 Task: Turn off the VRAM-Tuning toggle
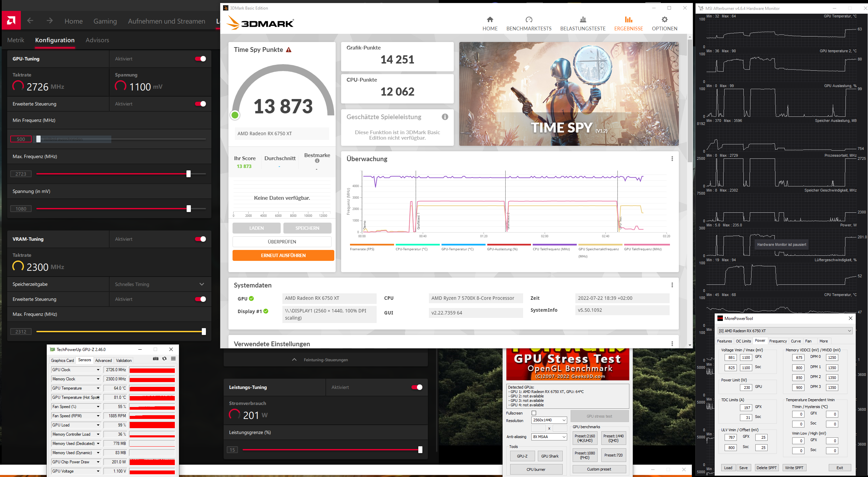tap(200, 239)
